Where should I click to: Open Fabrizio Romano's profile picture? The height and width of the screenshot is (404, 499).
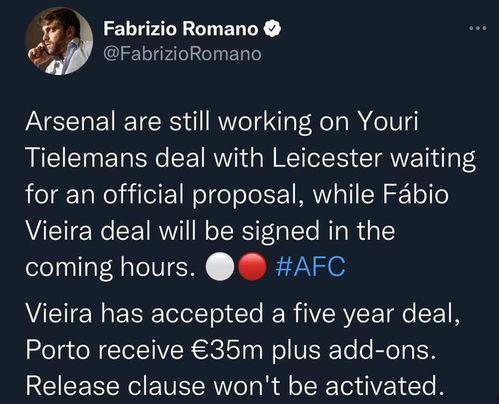[59, 41]
